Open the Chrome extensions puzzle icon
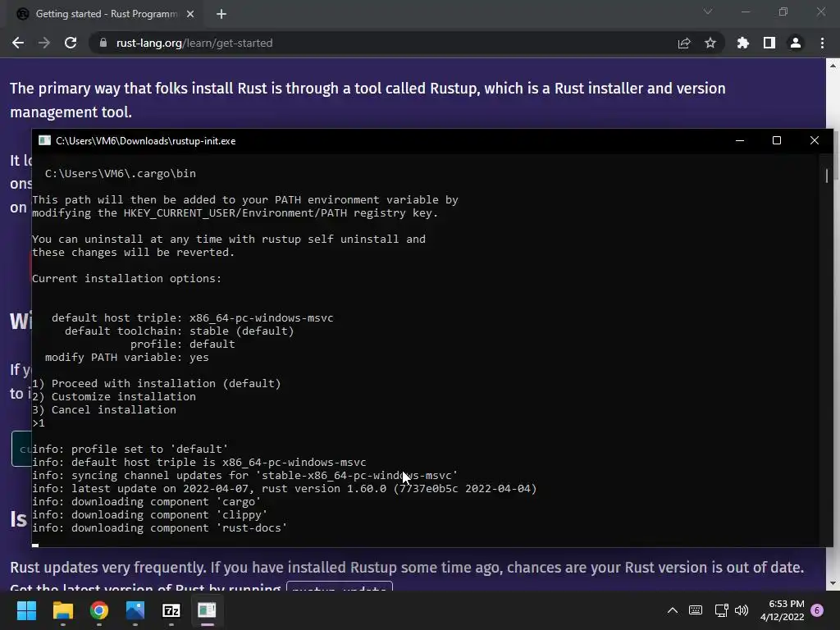 click(x=743, y=43)
